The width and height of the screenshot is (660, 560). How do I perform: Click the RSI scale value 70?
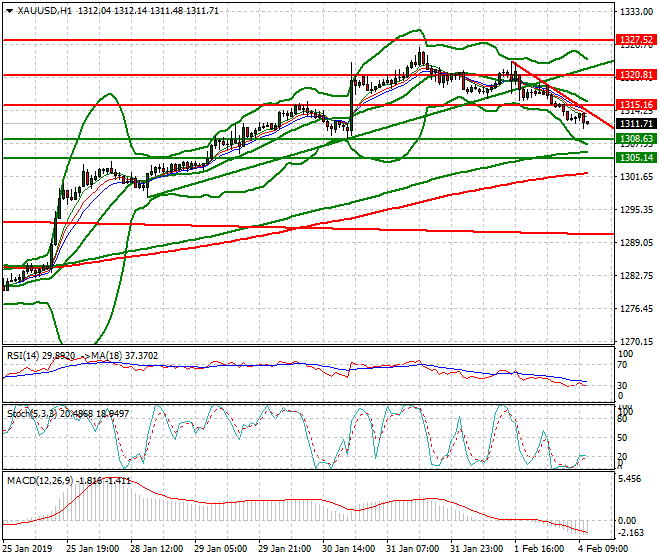(622, 365)
